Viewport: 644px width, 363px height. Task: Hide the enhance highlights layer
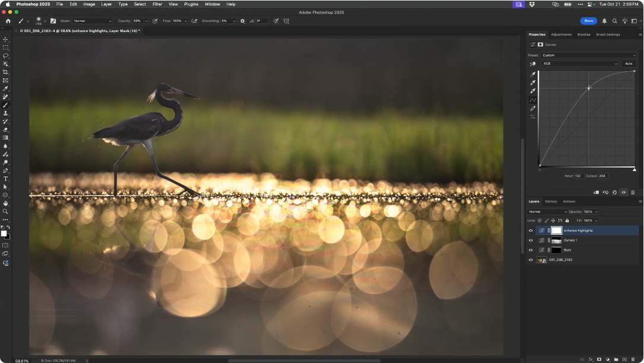pos(531,231)
